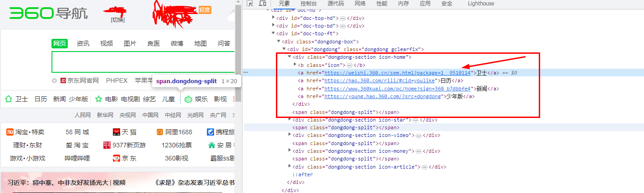The width and height of the screenshot is (644, 193).
Task: Collapse the div id="doc-top-ft" node
Action: (273, 33)
